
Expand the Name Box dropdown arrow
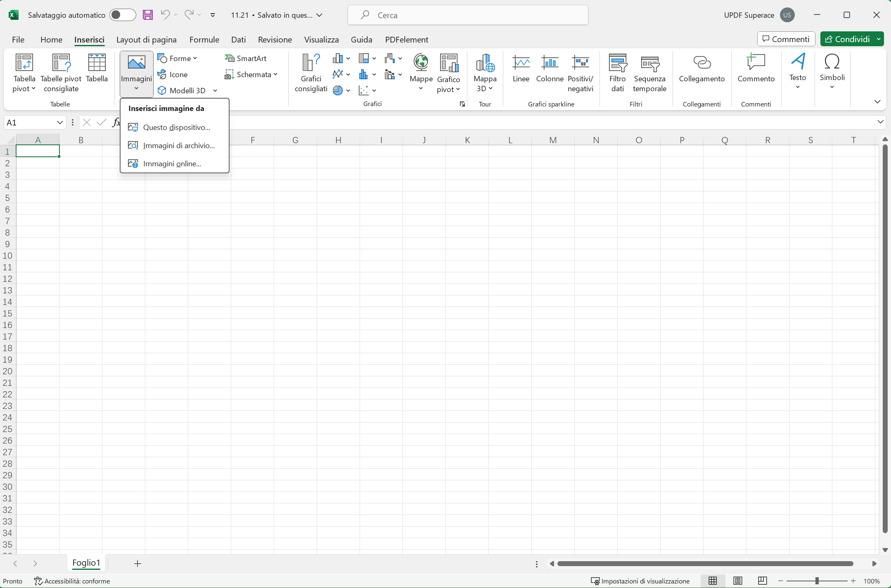pyautogui.click(x=60, y=123)
